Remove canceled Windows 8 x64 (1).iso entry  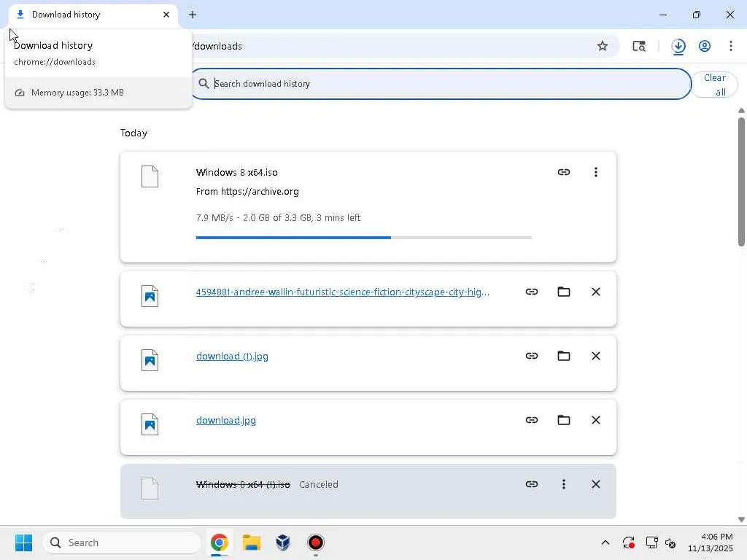pyautogui.click(x=595, y=484)
